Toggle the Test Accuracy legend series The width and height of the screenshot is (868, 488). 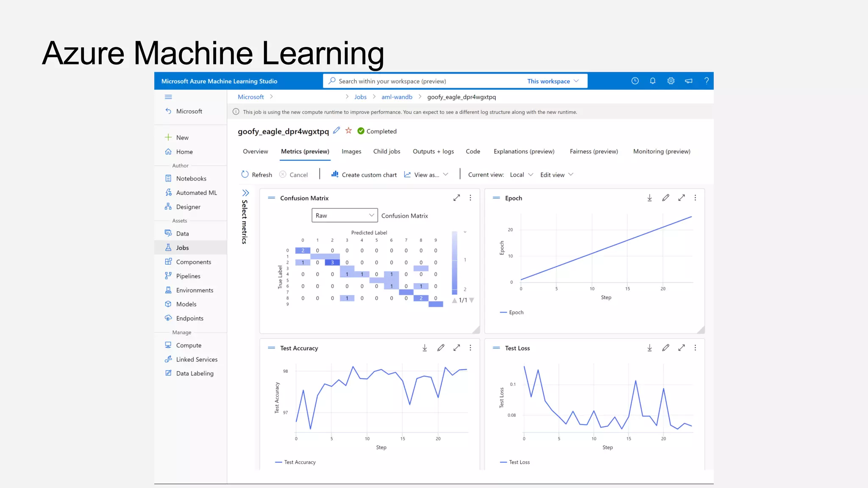(x=295, y=462)
